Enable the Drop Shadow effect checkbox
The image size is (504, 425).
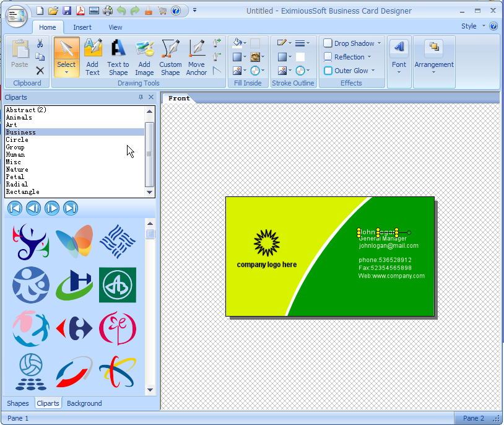tap(328, 43)
